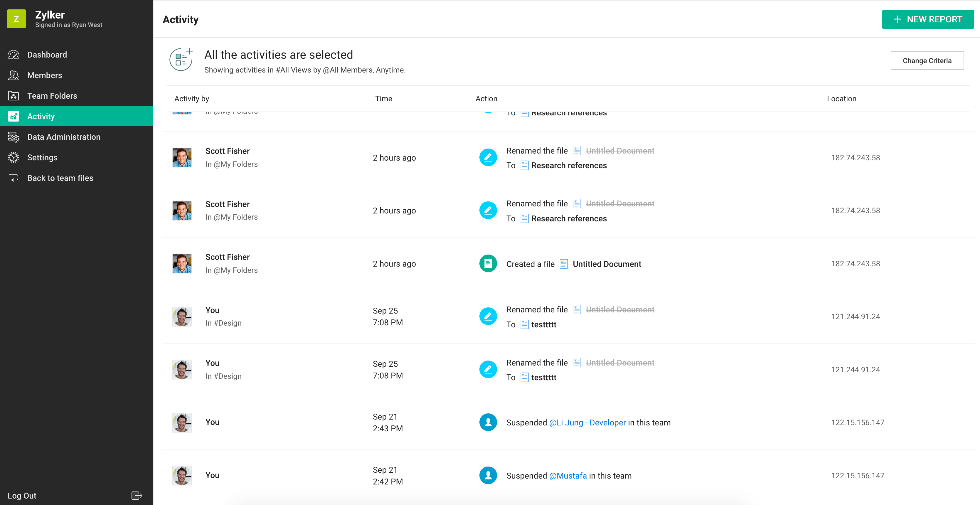The height and width of the screenshot is (505, 980).
Task: Click Scott Fisher's avatar thumbnail
Action: 182,157
